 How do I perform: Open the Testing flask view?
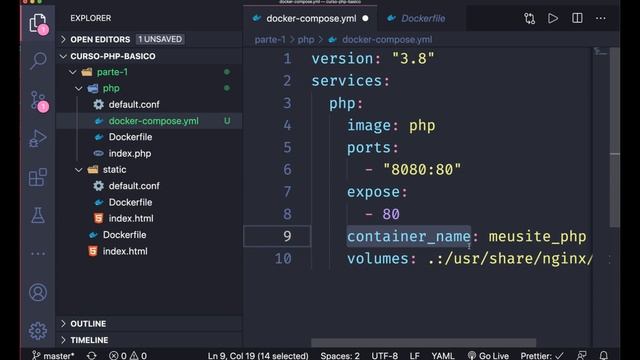pos(38,215)
